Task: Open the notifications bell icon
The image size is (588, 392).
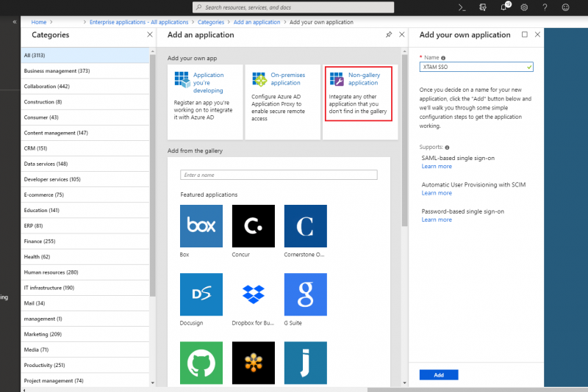Action: pos(505,7)
